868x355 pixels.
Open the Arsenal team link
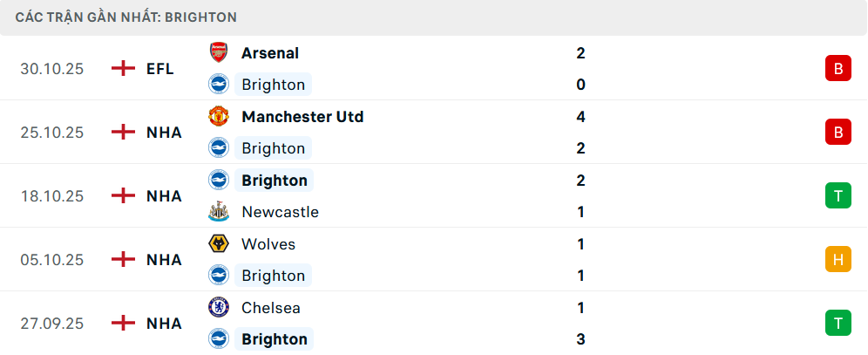(270, 53)
